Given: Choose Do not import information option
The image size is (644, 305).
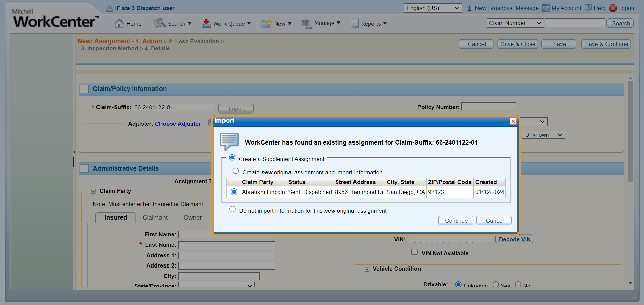Looking at the screenshot, I should pos(232,209).
